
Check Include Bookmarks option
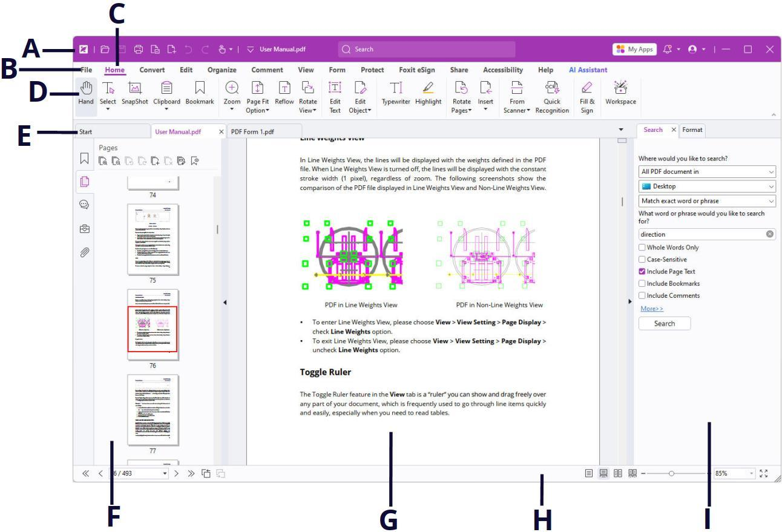pyautogui.click(x=642, y=283)
